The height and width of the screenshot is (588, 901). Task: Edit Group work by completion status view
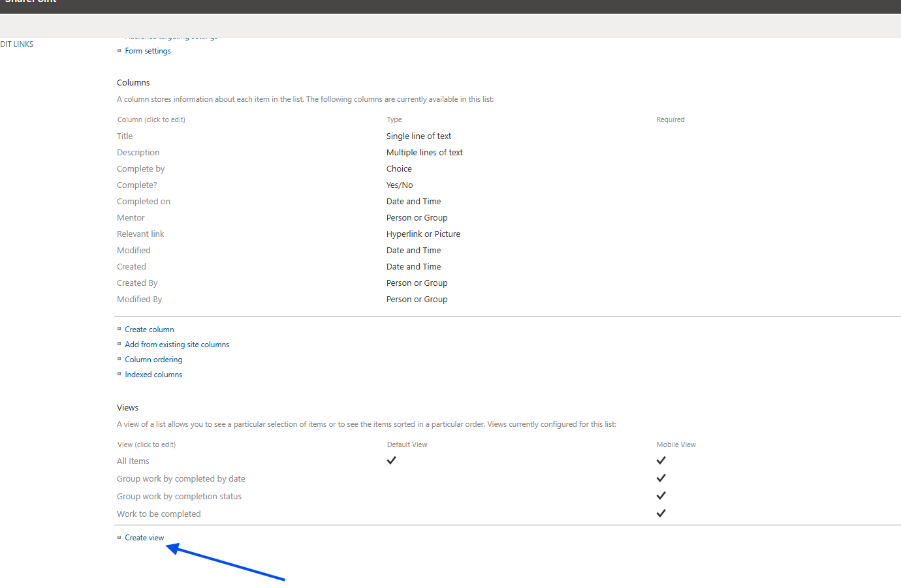point(179,497)
